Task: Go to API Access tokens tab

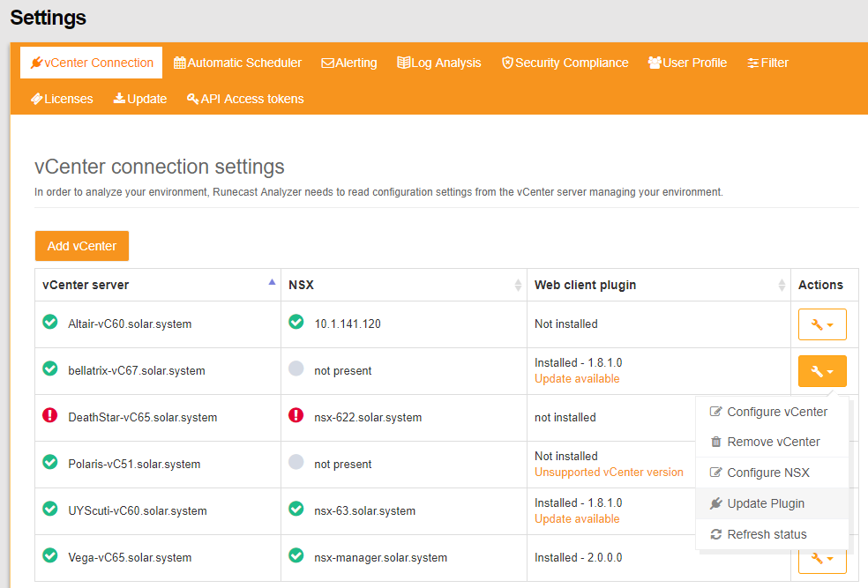Action: click(x=244, y=99)
